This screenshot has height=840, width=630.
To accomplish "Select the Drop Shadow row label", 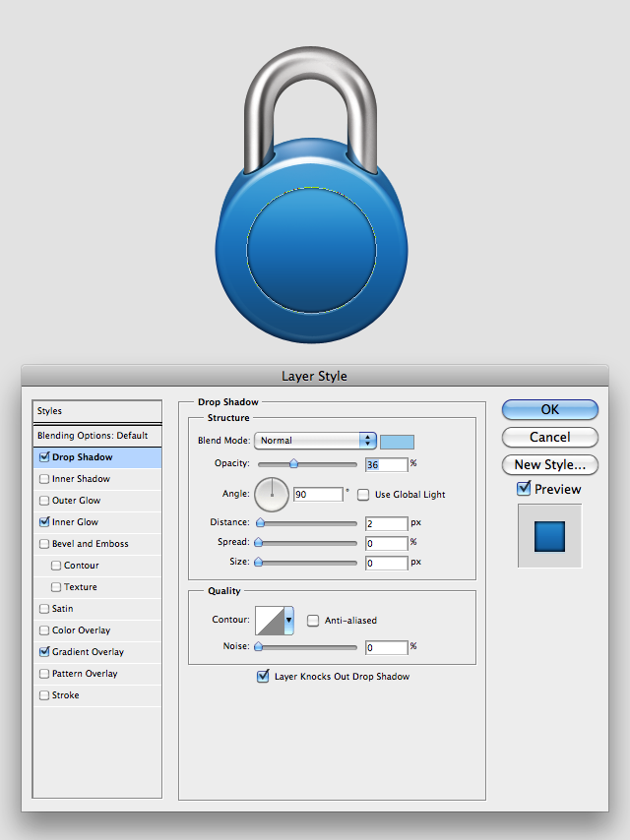I will [x=83, y=457].
